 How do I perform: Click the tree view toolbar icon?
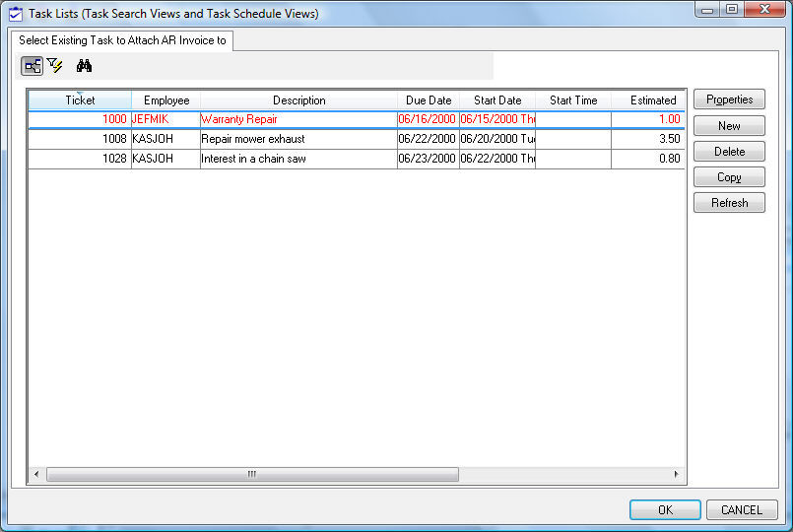pos(33,66)
